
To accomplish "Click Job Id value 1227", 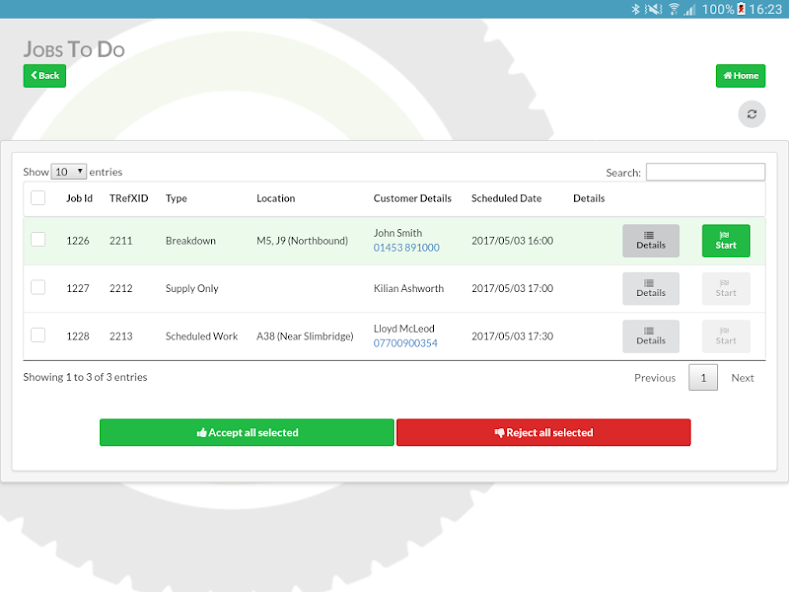I will tap(78, 288).
